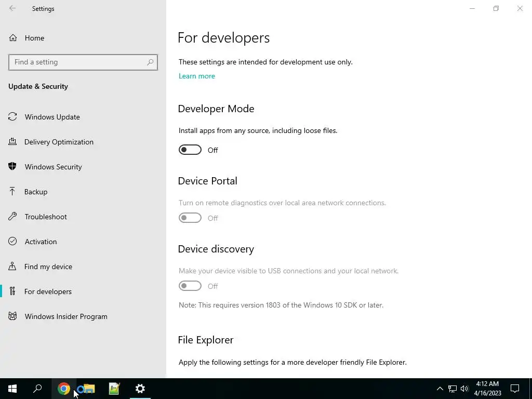The height and width of the screenshot is (399, 532).
Task: Select the Settings gear on the taskbar
Action: (140, 389)
